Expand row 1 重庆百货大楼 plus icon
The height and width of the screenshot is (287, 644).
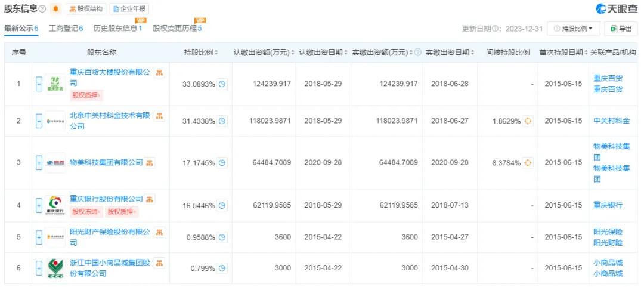39,84
